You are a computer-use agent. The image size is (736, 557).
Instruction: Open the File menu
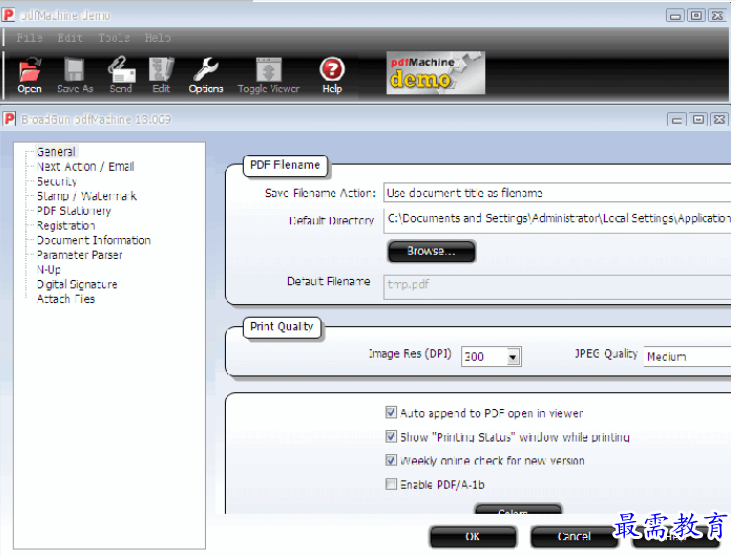point(29,38)
